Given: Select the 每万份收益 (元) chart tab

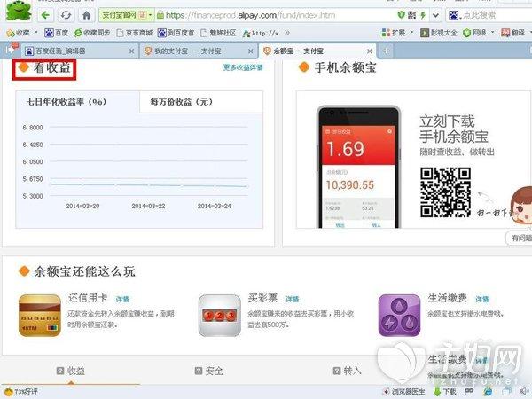Looking at the screenshot, I should (x=201, y=102).
